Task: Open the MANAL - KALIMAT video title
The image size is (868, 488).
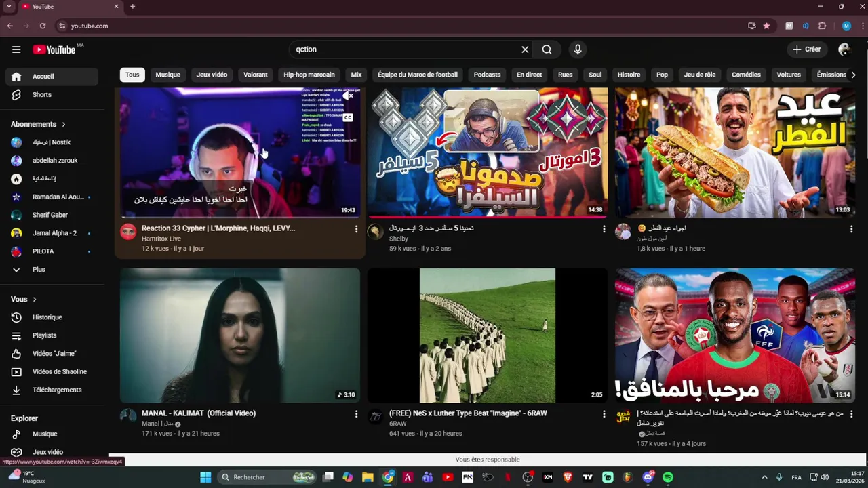Action: point(199,413)
